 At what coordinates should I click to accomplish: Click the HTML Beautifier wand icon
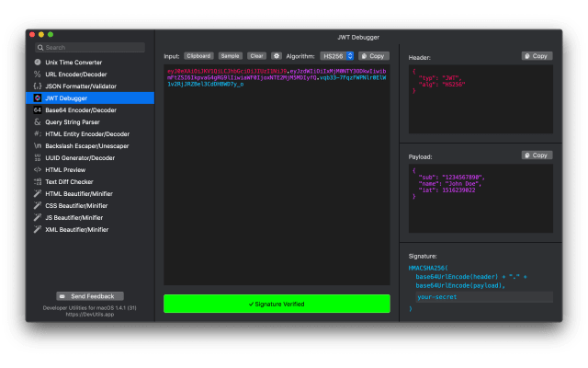coord(38,194)
